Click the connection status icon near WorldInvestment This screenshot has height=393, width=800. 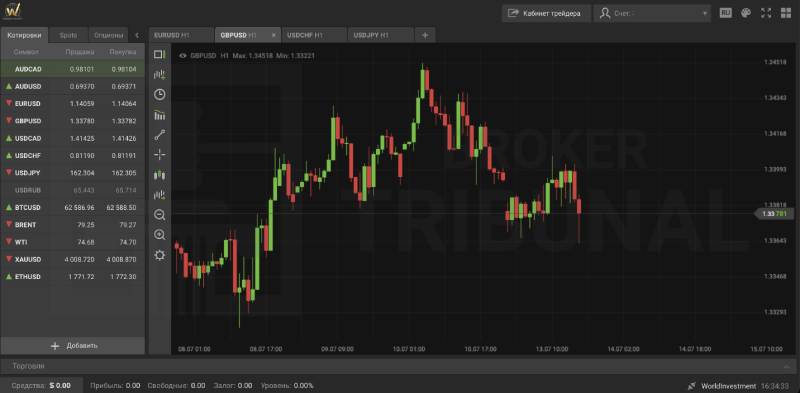tap(692, 386)
